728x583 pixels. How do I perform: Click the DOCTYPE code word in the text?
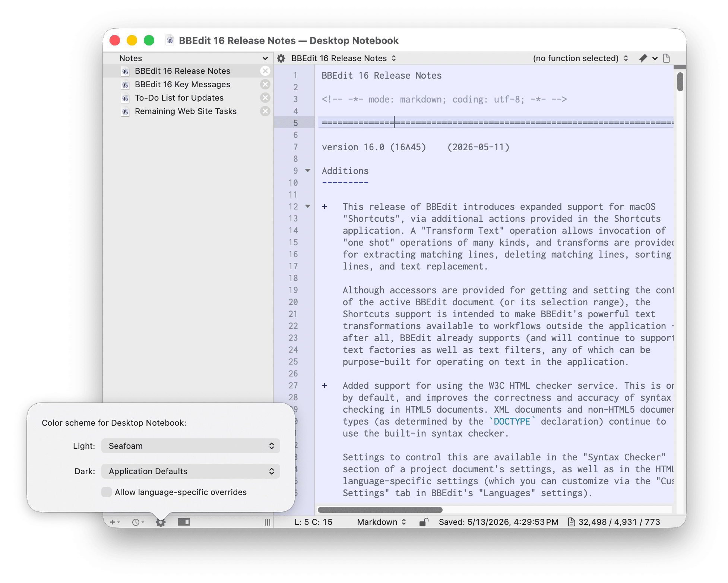pyautogui.click(x=512, y=421)
